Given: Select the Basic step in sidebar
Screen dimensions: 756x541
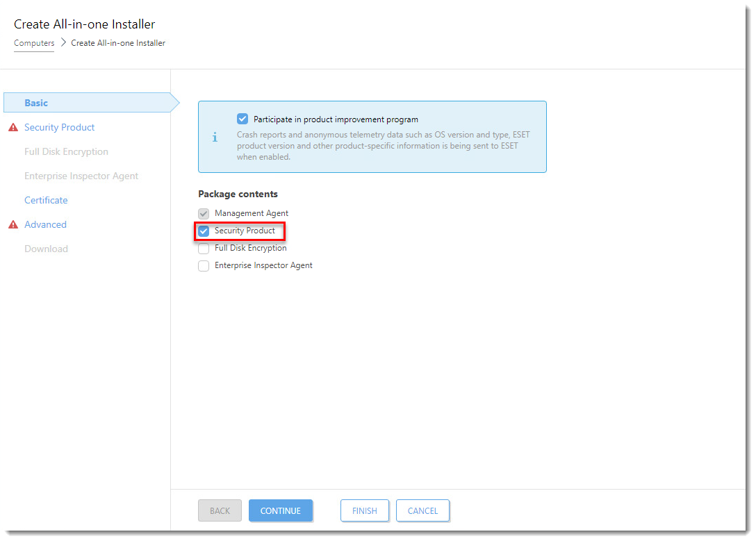Looking at the screenshot, I should coord(36,103).
